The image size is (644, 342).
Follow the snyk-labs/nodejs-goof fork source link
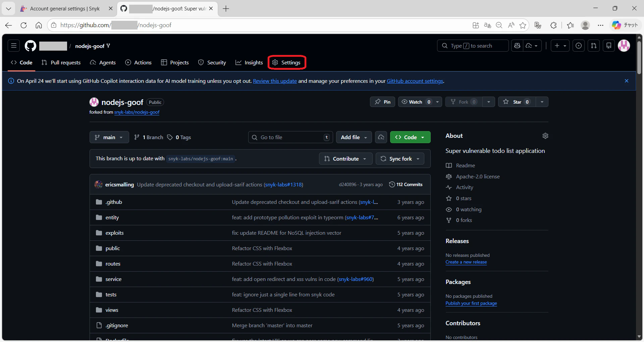[137, 112]
